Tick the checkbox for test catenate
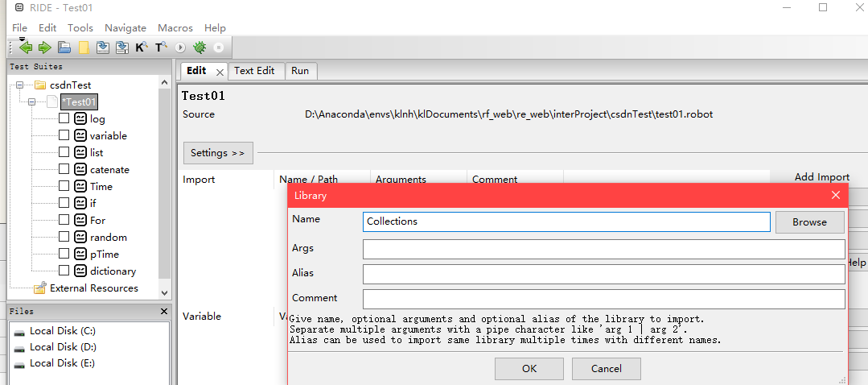 (x=64, y=169)
